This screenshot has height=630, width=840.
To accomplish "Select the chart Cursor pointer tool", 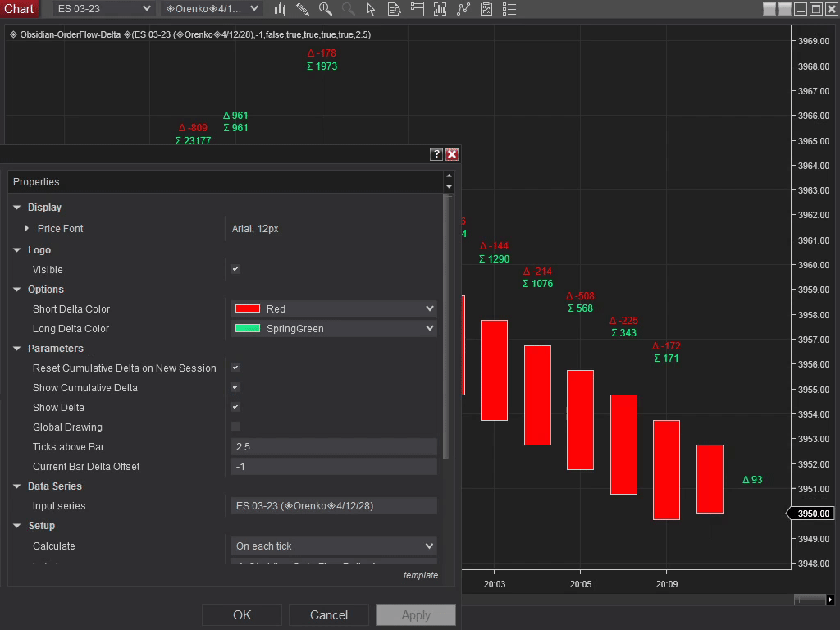I will click(372, 9).
